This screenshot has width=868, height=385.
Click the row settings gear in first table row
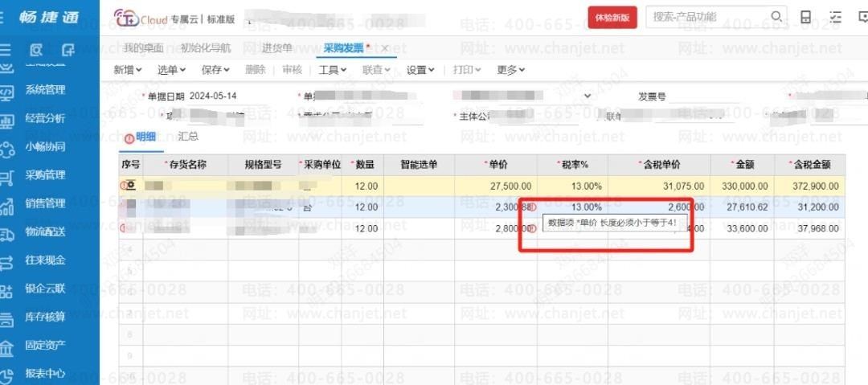pyautogui.click(x=131, y=186)
